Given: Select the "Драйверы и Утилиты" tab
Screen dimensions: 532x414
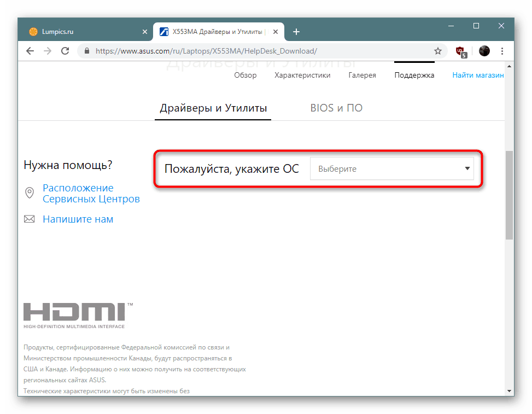Looking at the screenshot, I should coord(213,108).
